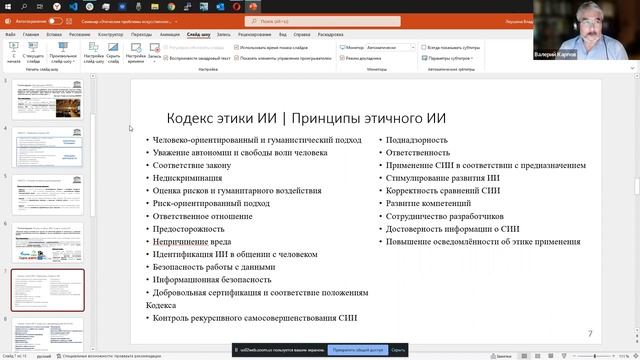640x360 pixels.
Task: Select slide 8 thumbnail
Action: coord(48,335)
